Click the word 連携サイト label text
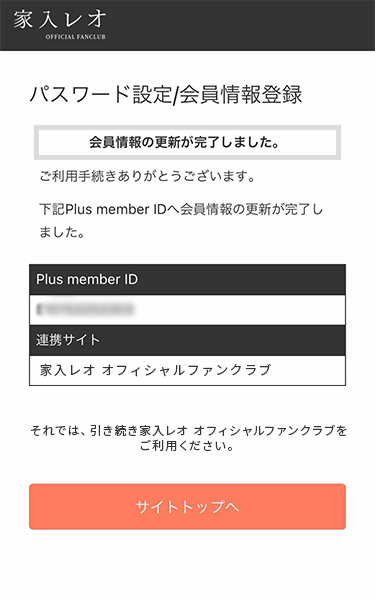The image size is (375, 600). pyautogui.click(x=68, y=340)
